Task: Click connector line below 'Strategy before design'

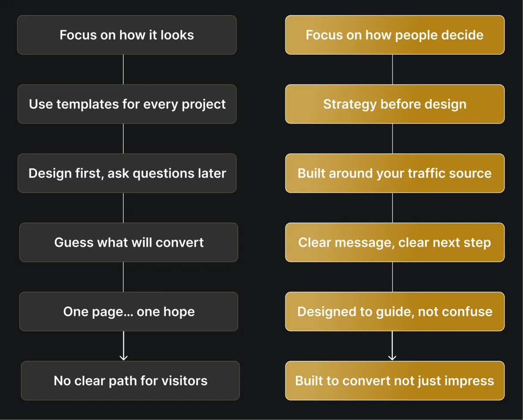Action: [393, 138]
